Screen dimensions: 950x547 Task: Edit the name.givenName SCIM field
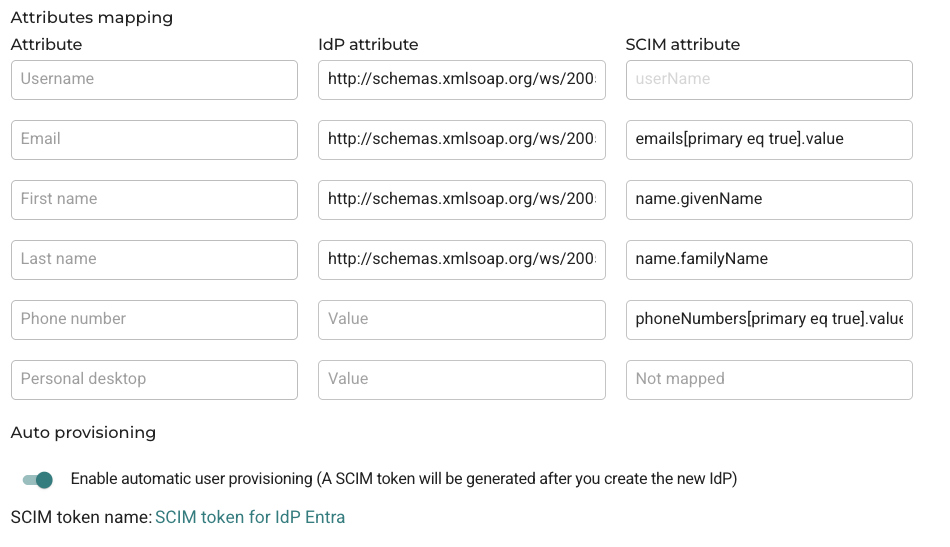point(769,200)
